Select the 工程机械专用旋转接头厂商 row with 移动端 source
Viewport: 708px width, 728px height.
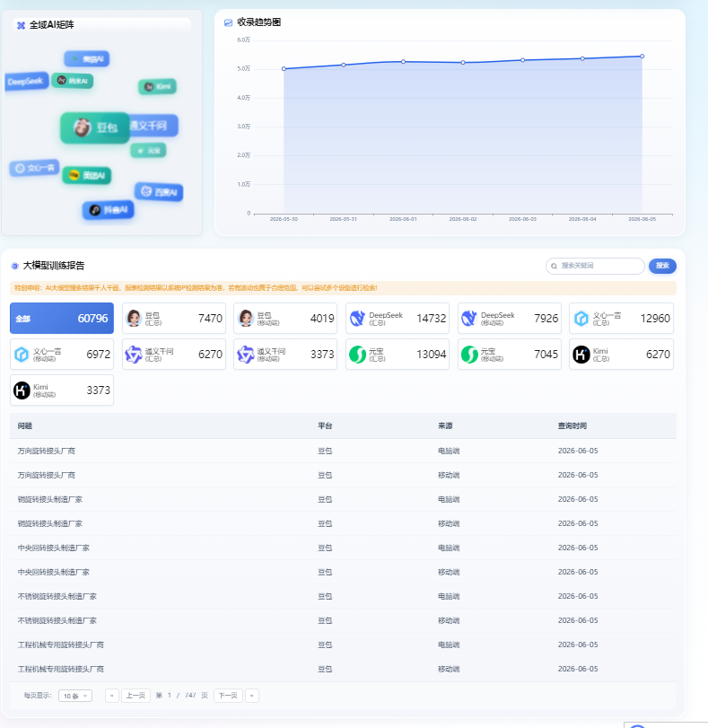[x=343, y=669]
